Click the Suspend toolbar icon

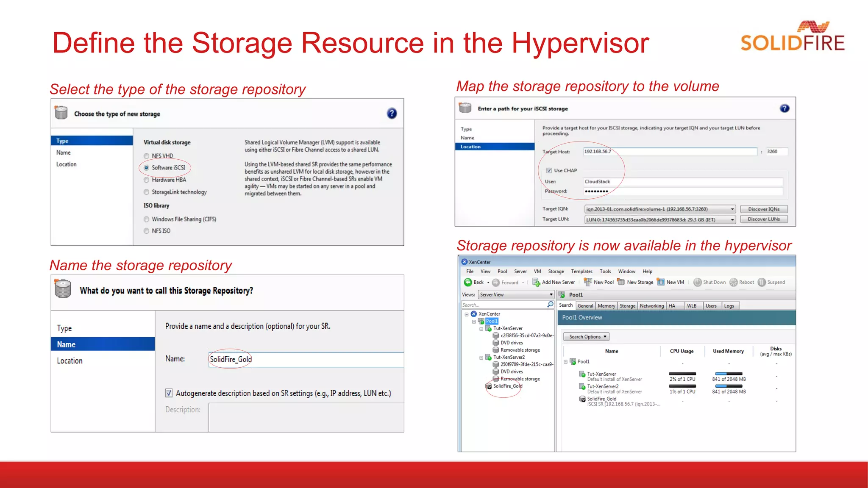click(762, 282)
